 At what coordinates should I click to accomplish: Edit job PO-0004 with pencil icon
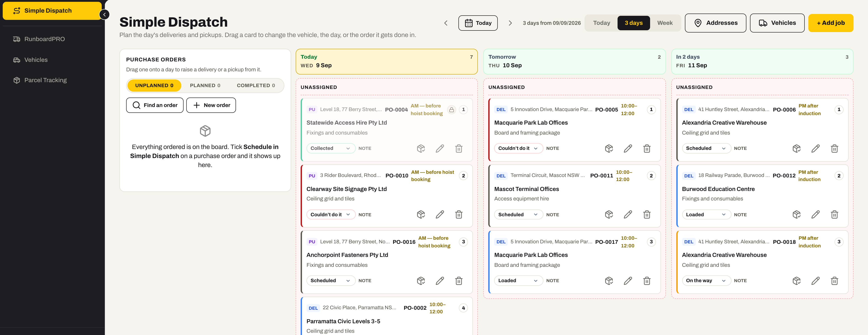click(x=440, y=148)
